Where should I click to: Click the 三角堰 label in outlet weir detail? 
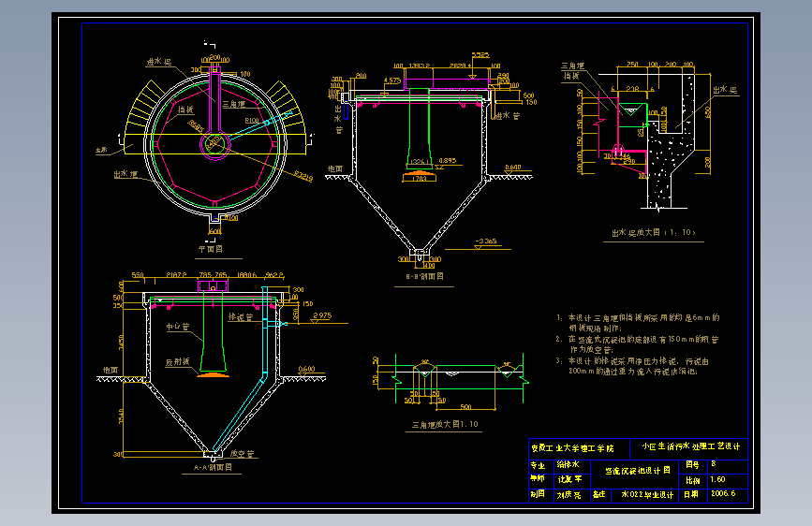point(573,66)
